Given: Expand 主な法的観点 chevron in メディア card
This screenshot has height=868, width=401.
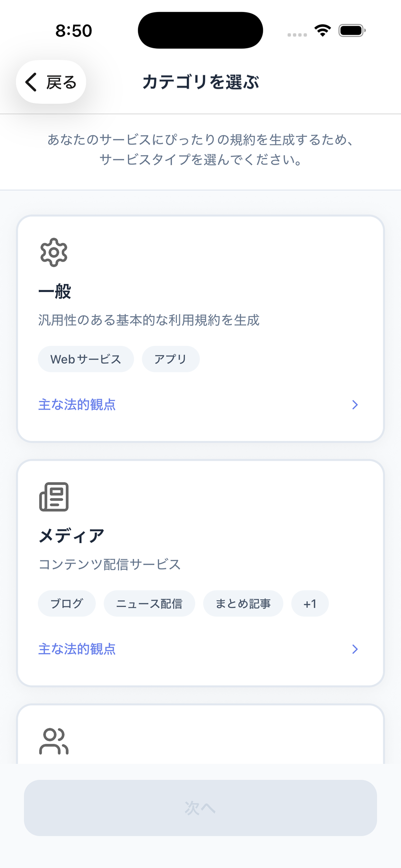Looking at the screenshot, I should [x=355, y=649].
